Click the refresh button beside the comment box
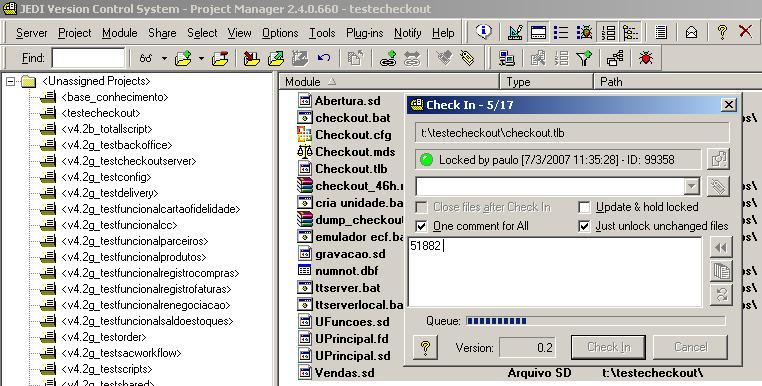 [721, 294]
